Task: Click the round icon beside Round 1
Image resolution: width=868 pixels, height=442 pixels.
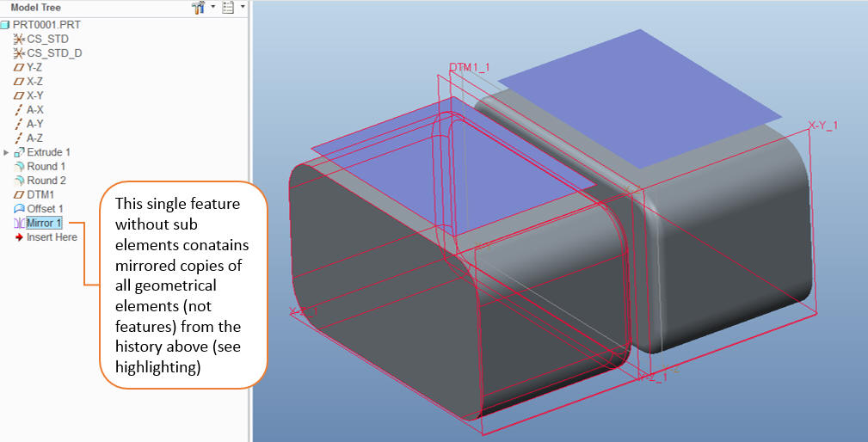Action: click(19, 166)
